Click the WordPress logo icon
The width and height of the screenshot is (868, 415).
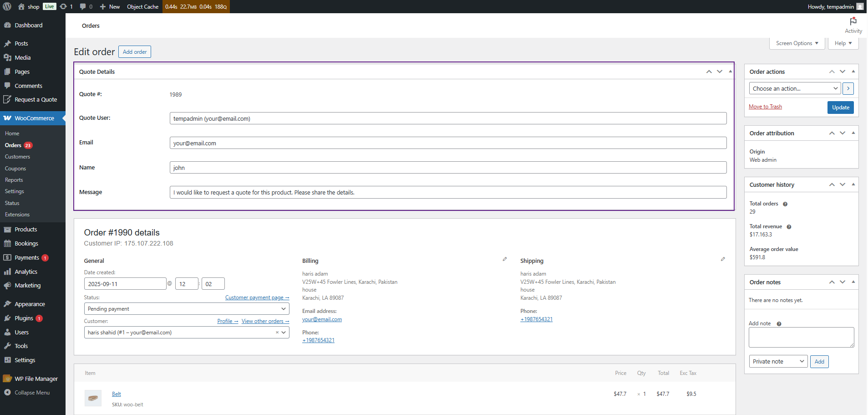(7, 6)
